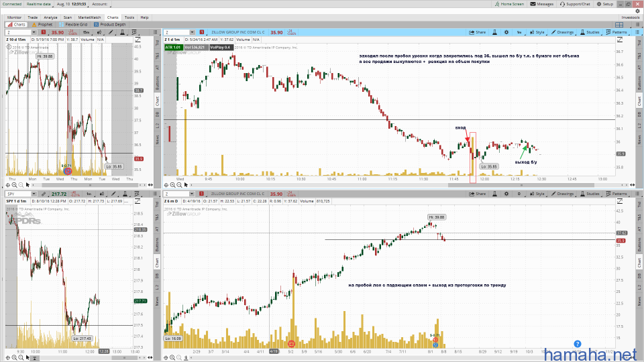Viewport: 644px width, 362px height.
Task: Select pointer tool in top-right chart
Action: 186,185
